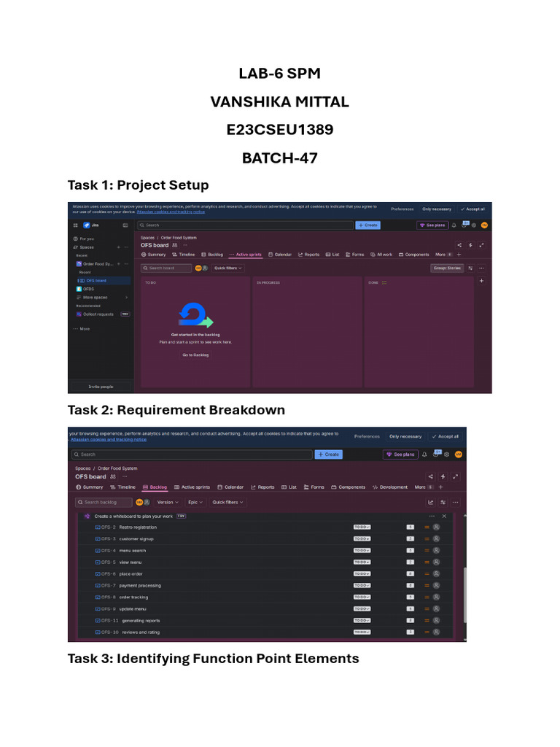Click settings gear in backlog screenshot
Viewport: 560px width, 747px height.
447,454
